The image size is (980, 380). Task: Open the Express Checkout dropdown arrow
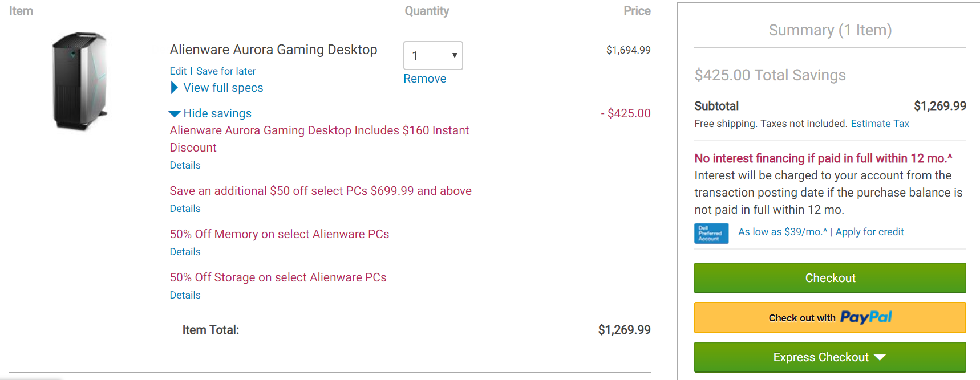[x=880, y=357]
